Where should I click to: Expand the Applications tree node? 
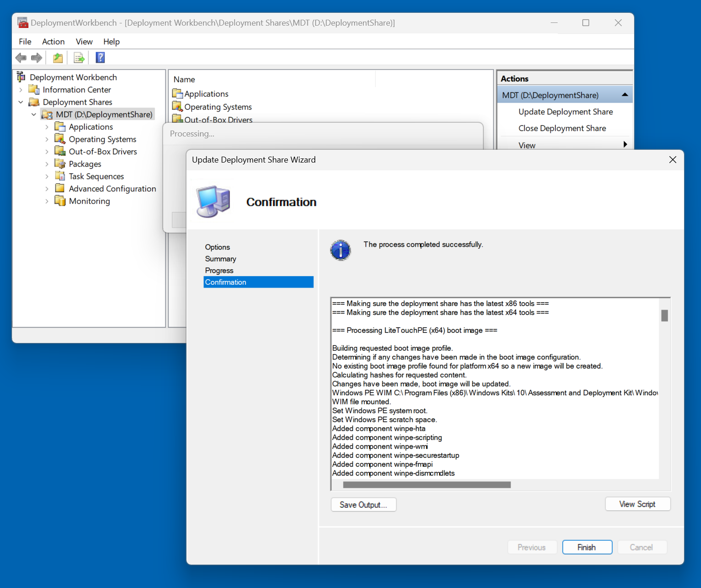coord(47,127)
